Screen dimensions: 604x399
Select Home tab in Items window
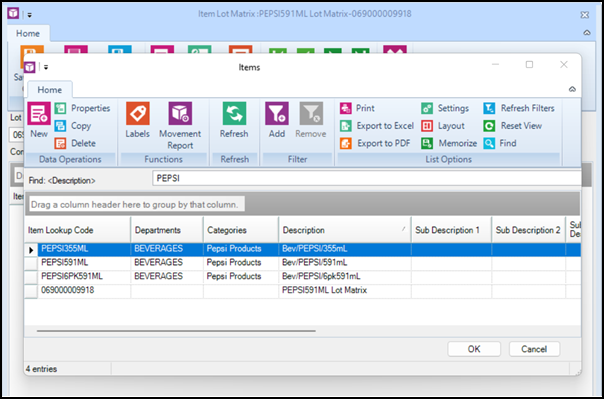tap(49, 90)
